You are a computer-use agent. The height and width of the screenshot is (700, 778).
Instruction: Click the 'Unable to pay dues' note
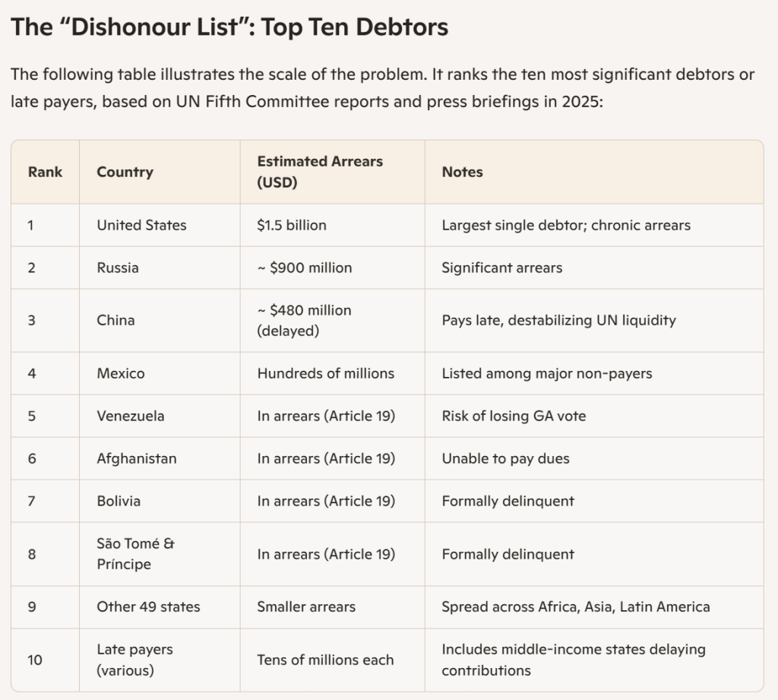[x=505, y=459]
